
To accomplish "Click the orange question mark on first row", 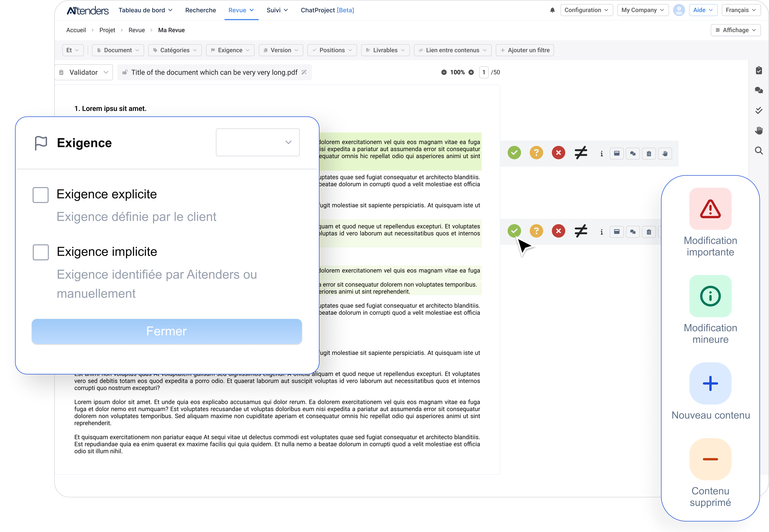I will tap(536, 153).
